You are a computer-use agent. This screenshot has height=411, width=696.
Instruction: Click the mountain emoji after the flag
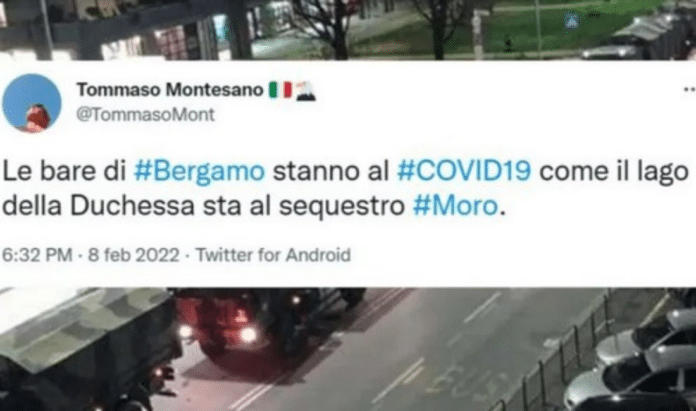(305, 91)
